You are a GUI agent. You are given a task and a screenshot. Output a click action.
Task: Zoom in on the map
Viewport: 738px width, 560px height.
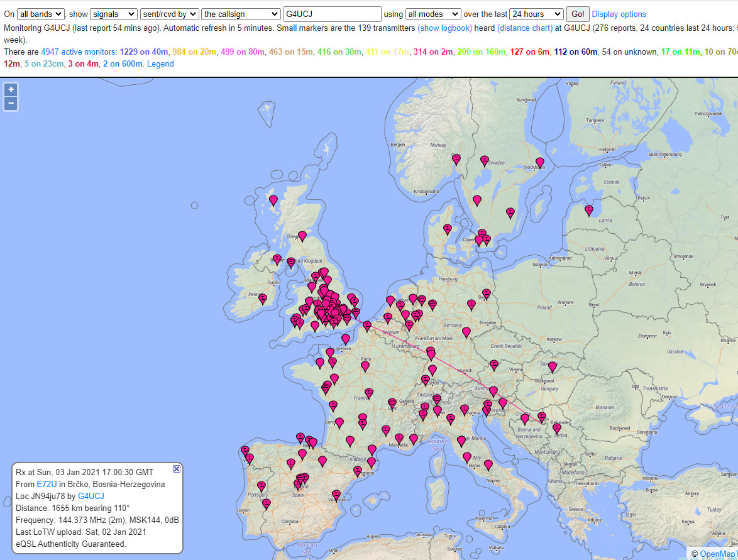pos(11,90)
